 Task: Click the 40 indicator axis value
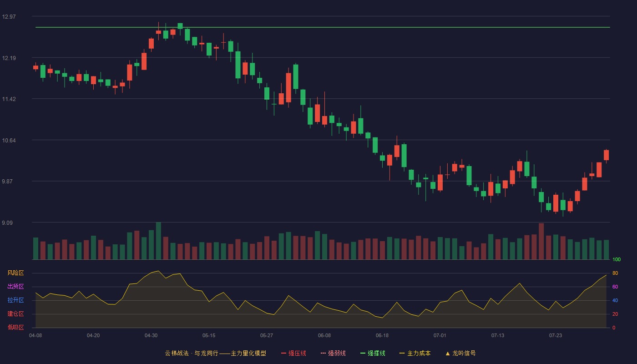pyautogui.click(x=615, y=300)
